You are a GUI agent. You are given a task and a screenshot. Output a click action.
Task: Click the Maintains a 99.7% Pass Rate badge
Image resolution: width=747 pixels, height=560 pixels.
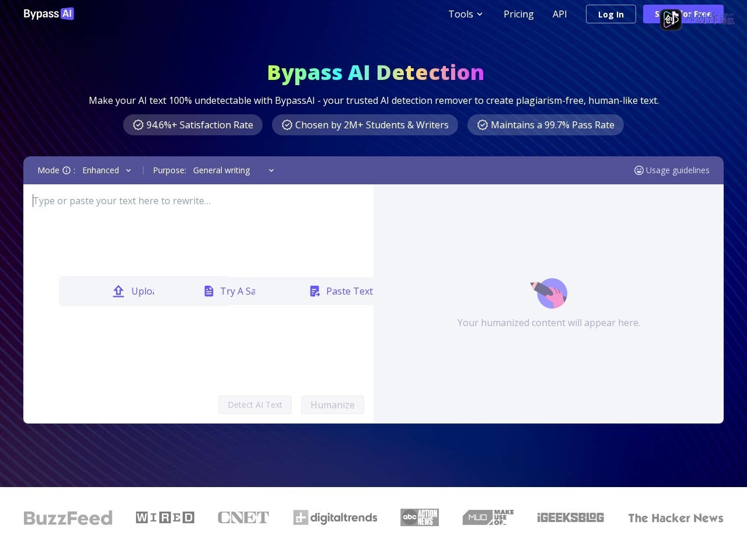pos(546,125)
